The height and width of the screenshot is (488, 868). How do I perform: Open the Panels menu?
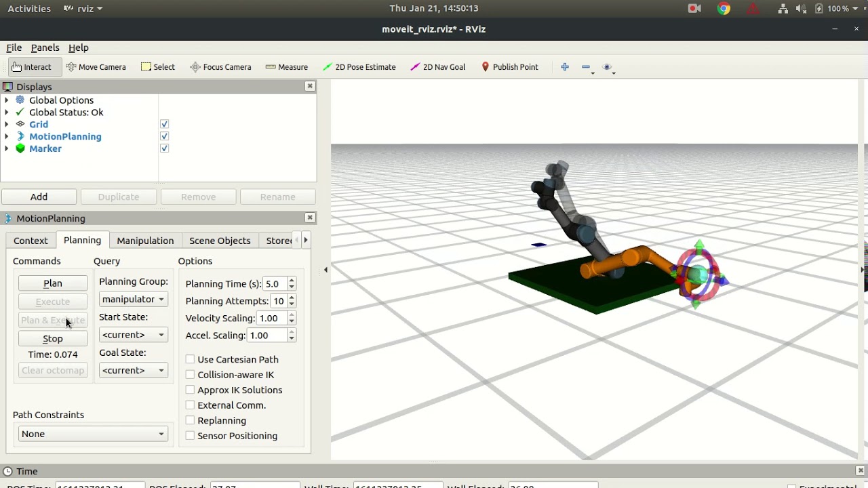[x=45, y=47]
